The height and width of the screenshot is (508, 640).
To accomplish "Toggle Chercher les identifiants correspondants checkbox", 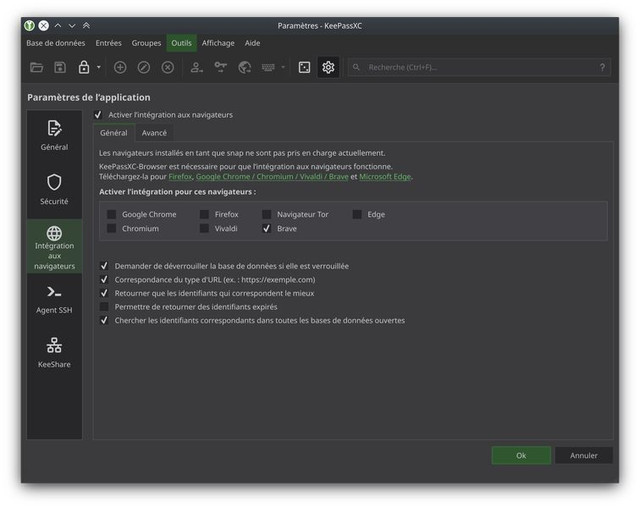I will [x=104, y=320].
